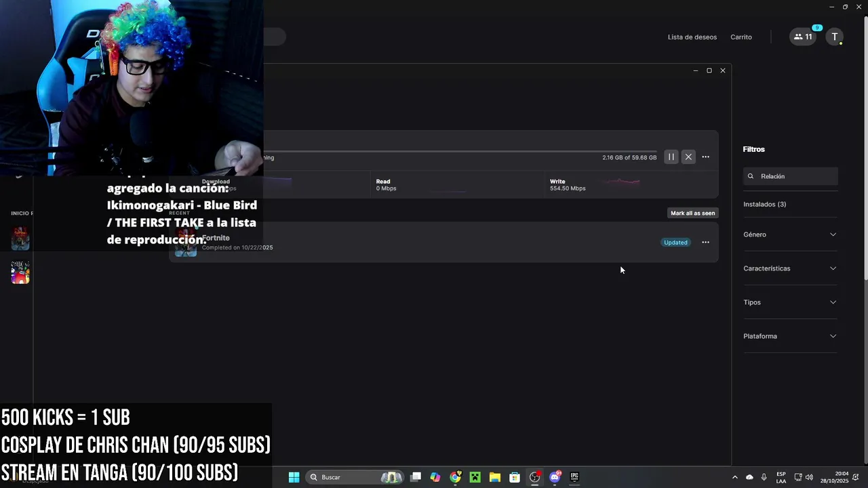Pause the current download
The width and height of the screenshot is (868, 488).
671,157
